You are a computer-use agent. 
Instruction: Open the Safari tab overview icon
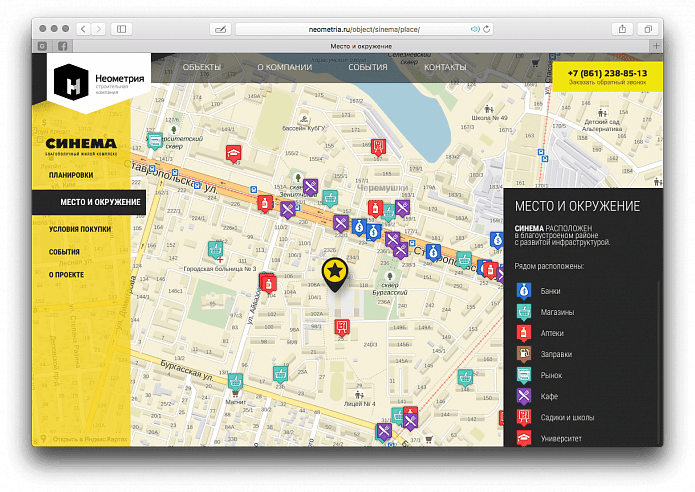click(x=648, y=29)
